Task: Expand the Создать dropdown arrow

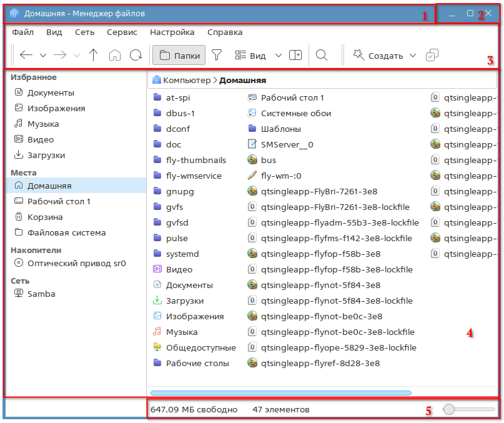Action: coord(413,56)
